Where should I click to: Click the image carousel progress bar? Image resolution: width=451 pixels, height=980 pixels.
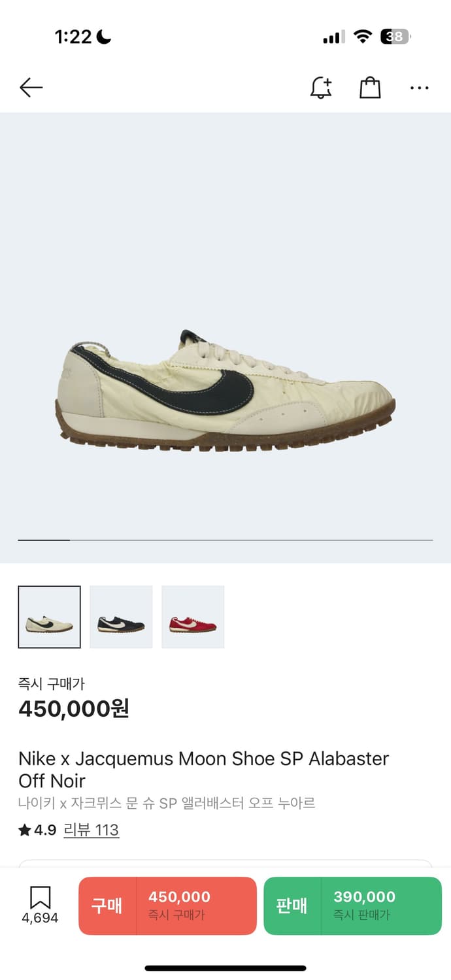(225, 540)
